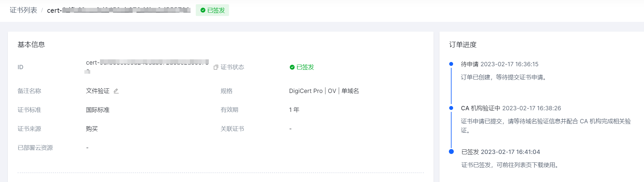This screenshot has height=182, width=644.
Task: Click the 基本信息 section heading
Action: click(31, 45)
